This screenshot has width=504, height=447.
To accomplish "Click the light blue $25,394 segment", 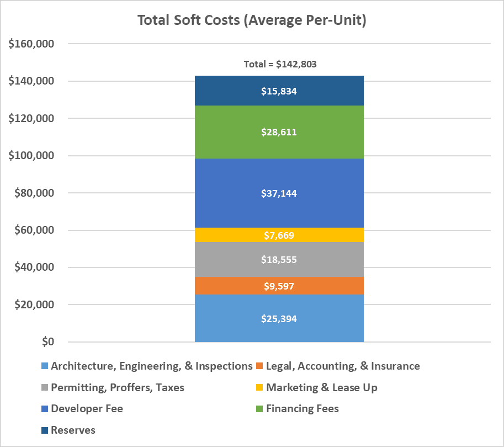I will click(x=279, y=318).
